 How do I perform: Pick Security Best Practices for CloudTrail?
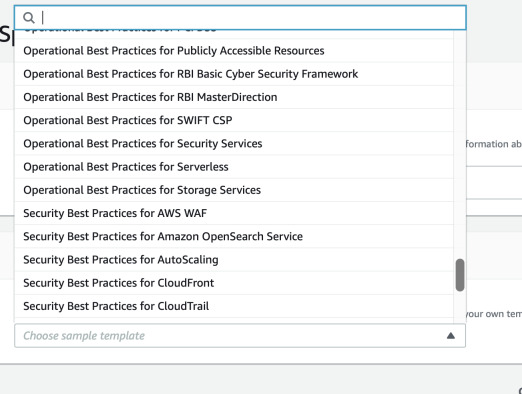(x=234, y=306)
